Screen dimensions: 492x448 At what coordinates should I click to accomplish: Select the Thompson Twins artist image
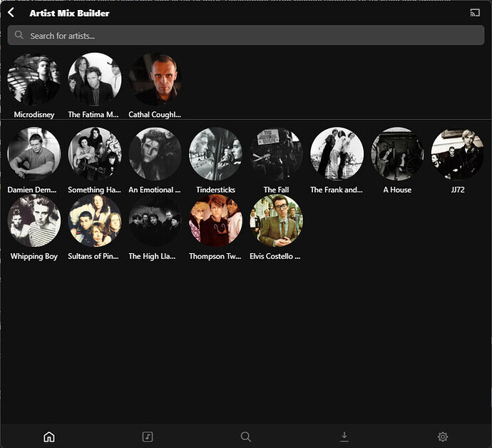point(215,220)
